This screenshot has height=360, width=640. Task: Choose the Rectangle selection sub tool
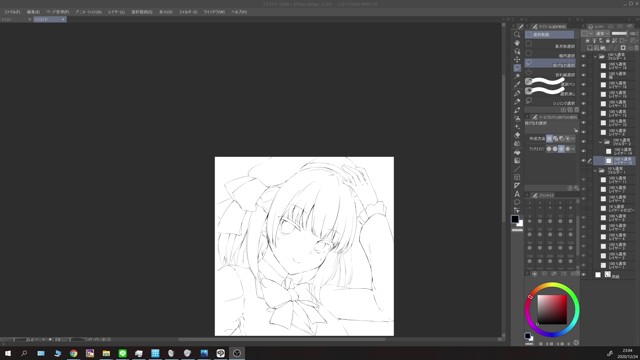coord(550,45)
